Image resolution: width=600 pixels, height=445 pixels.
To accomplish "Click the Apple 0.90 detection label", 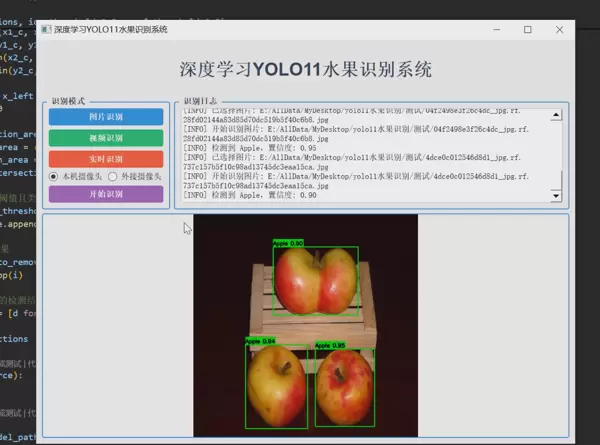I will pos(288,243).
